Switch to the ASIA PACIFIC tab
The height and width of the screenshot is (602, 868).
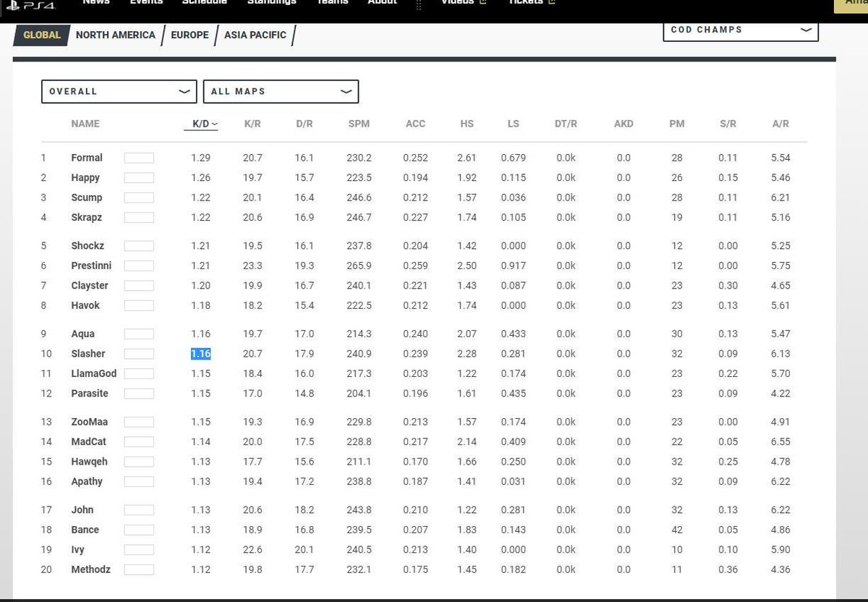coord(255,35)
